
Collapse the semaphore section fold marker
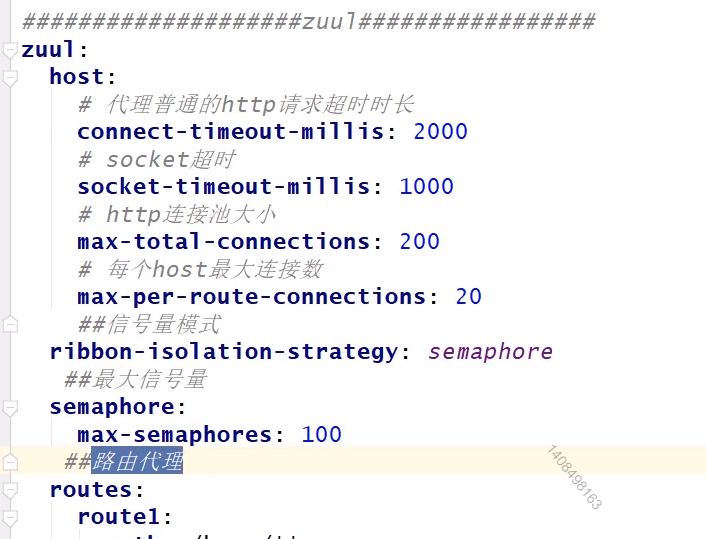coord(9,408)
